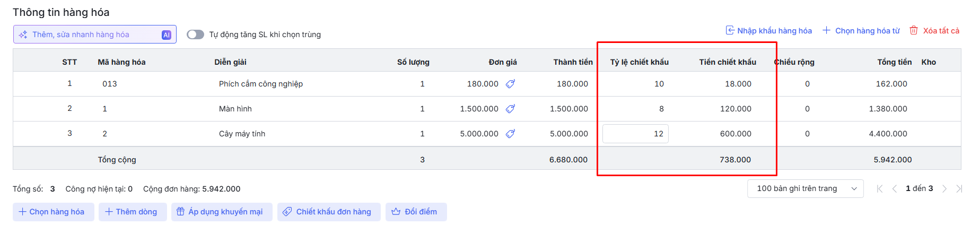Click the price tag icon for Phích cắm công nghiệp

[510, 84]
